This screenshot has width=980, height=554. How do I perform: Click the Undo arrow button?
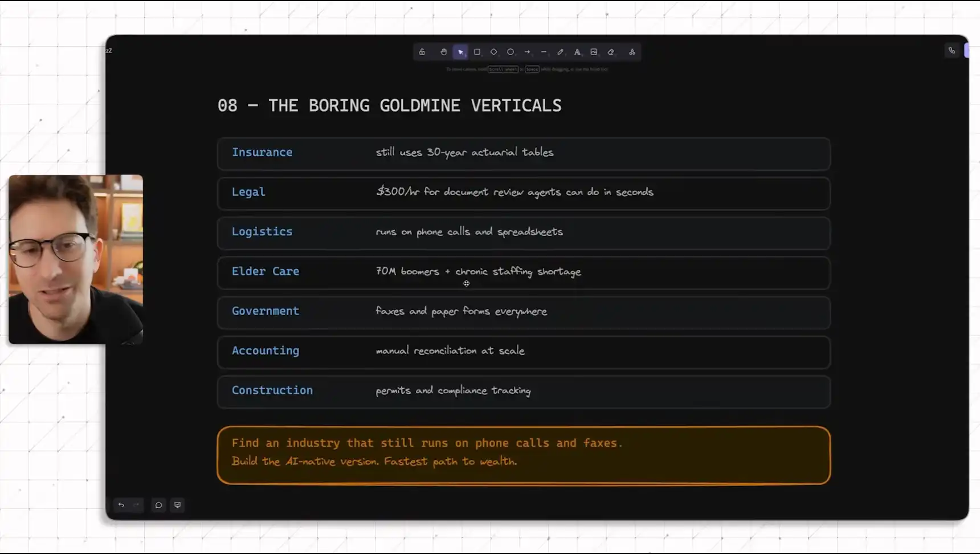click(121, 505)
